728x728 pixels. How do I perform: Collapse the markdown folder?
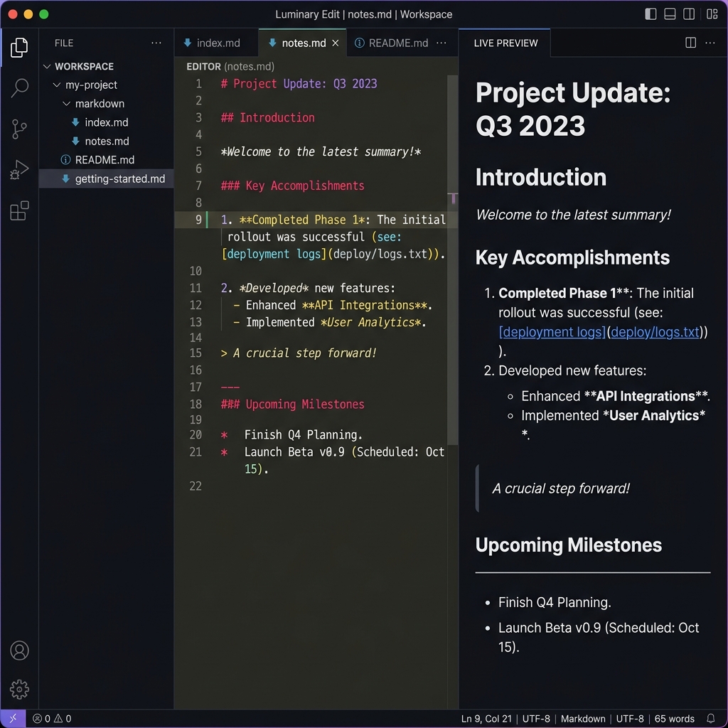pyautogui.click(x=66, y=104)
